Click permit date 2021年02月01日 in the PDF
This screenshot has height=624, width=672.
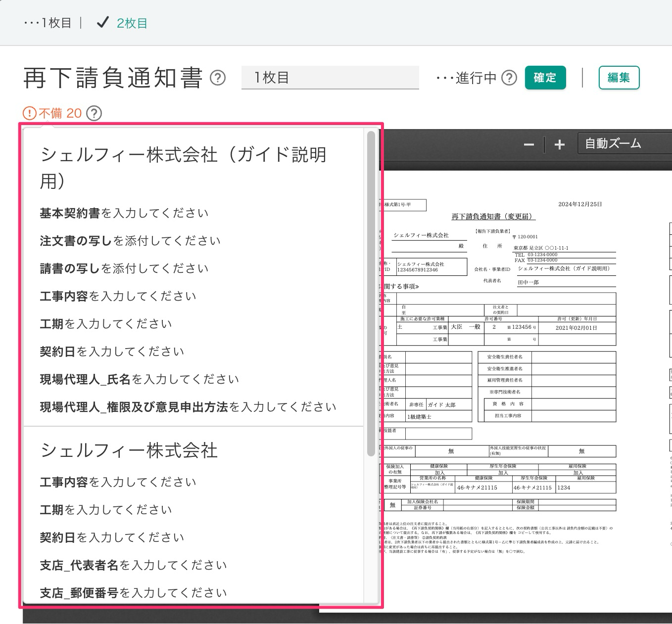click(576, 328)
